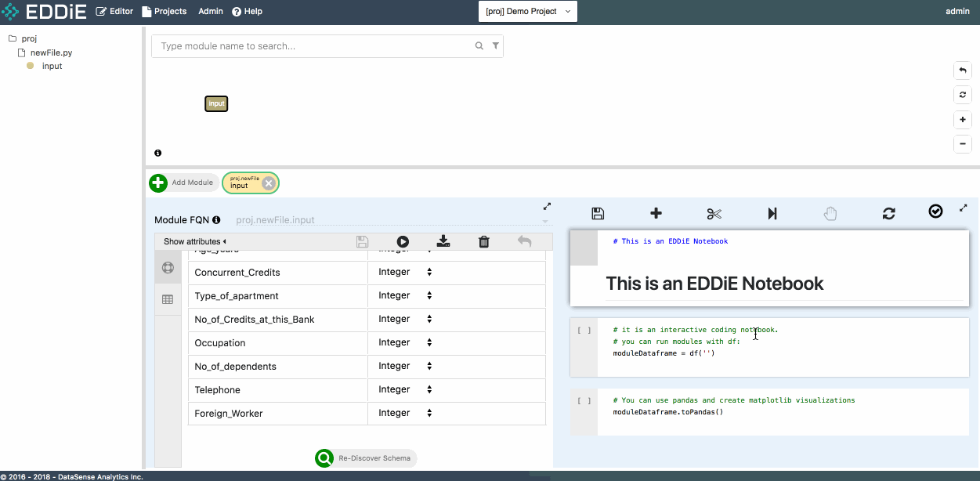Delete the module using trash icon
This screenshot has height=481, width=980.
click(484, 242)
